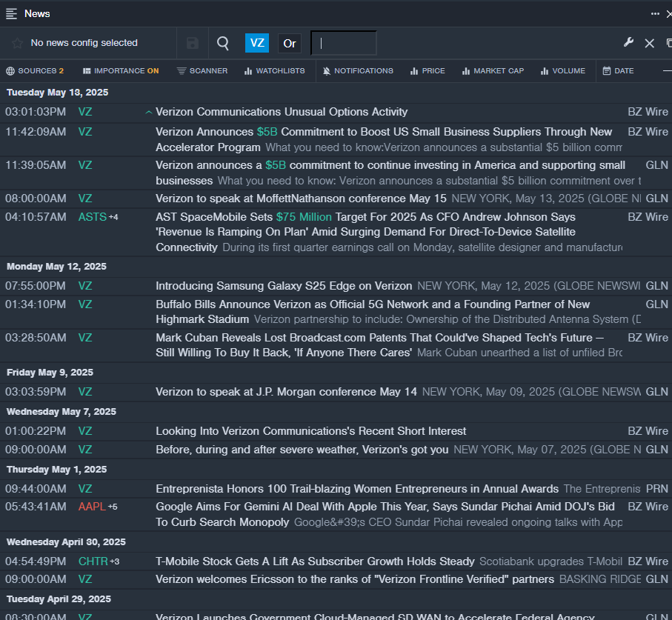Image resolution: width=672 pixels, height=620 pixels.
Task: Open the Scanner filter
Action: pyautogui.click(x=202, y=70)
